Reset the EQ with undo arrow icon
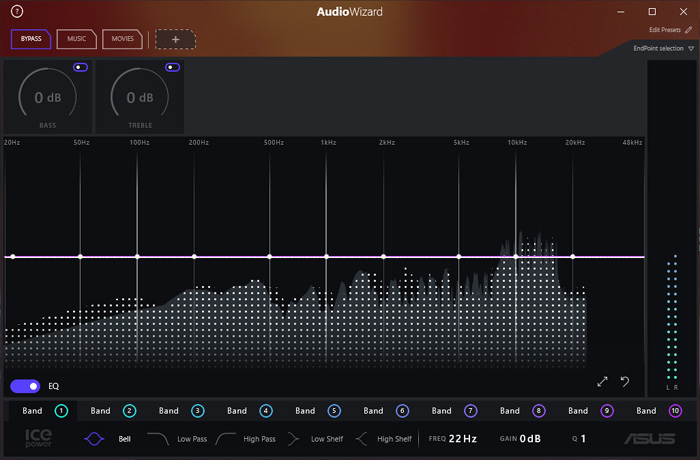This screenshot has height=460, width=700. 625,381
